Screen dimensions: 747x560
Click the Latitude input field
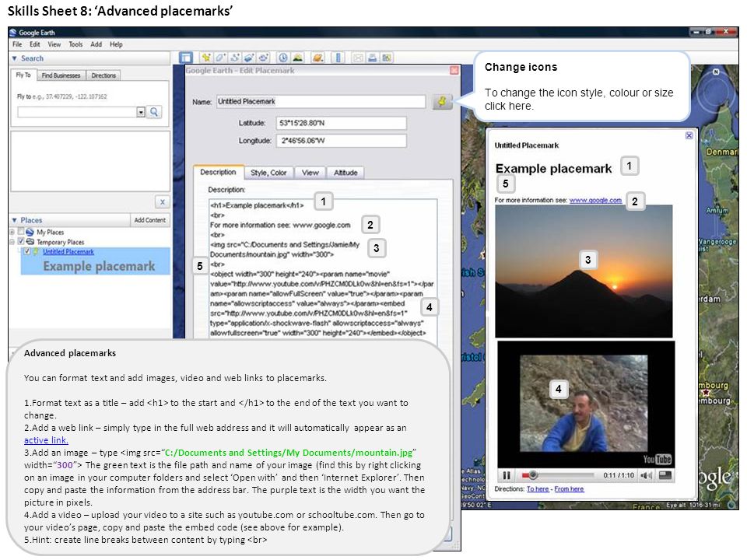tap(341, 123)
